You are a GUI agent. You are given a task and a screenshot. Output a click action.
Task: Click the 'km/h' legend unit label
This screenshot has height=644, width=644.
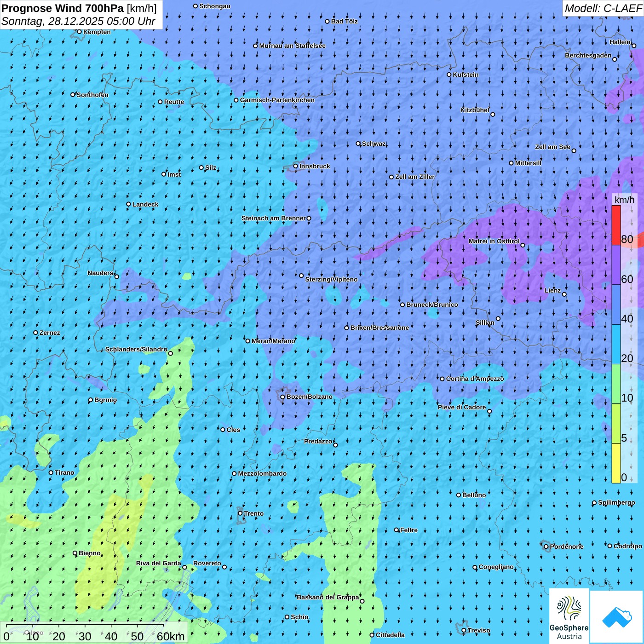624,200
